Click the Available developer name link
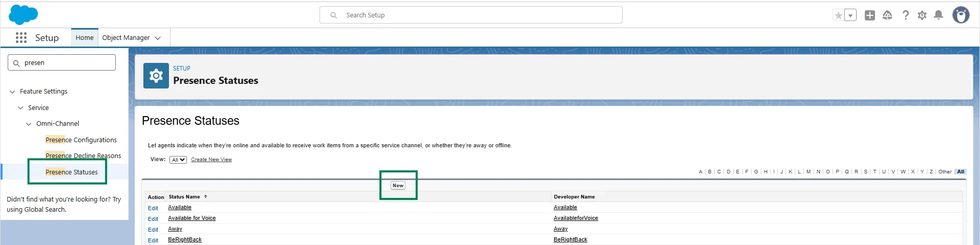Viewport: 980px width, 245px height. 565,207
